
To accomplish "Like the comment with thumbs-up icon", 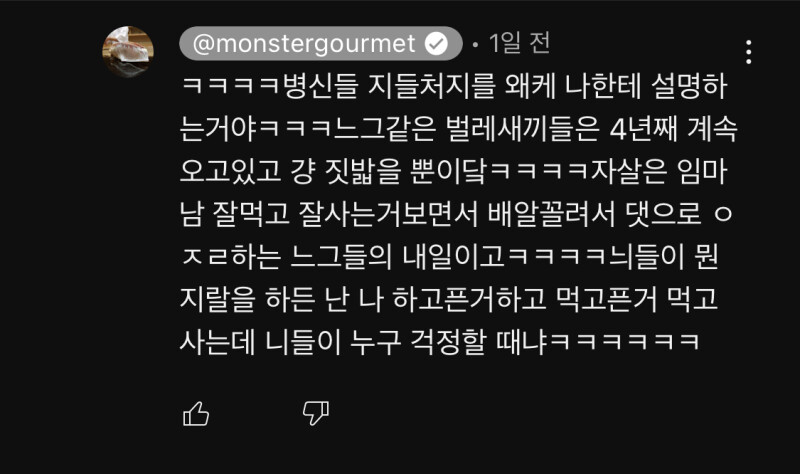I will coord(196,413).
